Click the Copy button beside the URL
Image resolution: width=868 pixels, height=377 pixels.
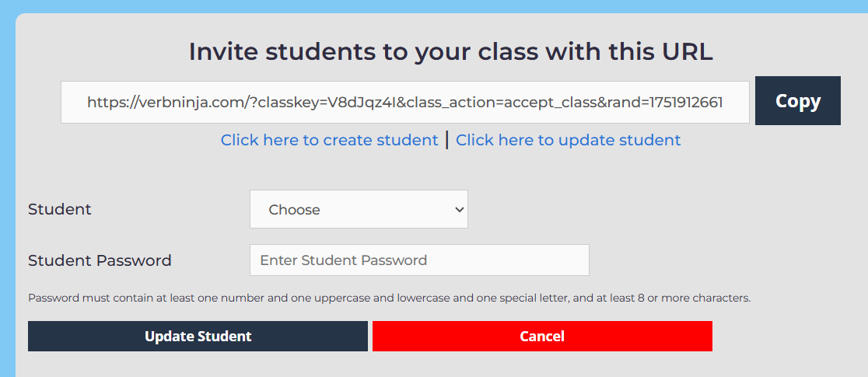(x=797, y=101)
